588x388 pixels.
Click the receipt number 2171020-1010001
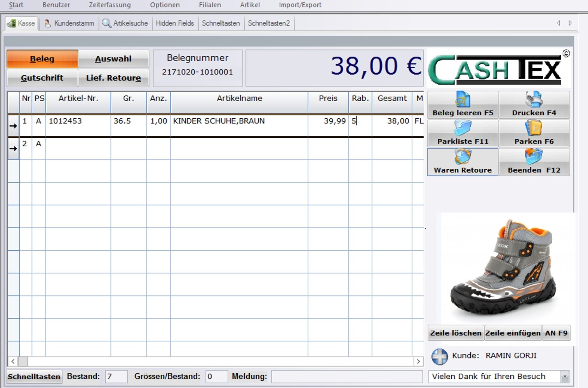click(197, 72)
